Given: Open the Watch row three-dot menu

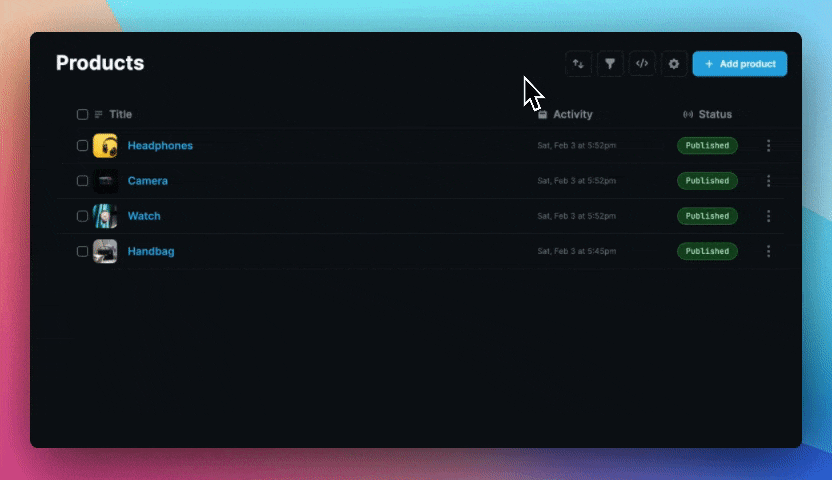Looking at the screenshot, I should click(768, 216).
